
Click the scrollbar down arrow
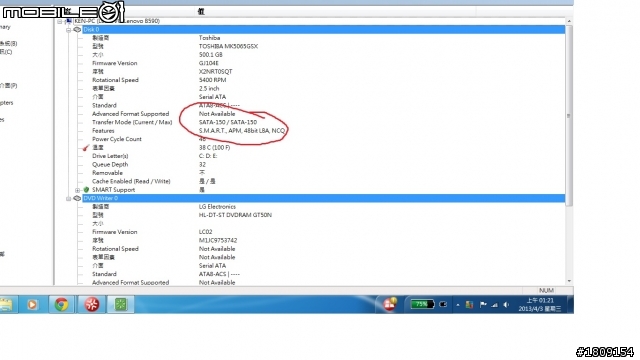coord(569,281)
